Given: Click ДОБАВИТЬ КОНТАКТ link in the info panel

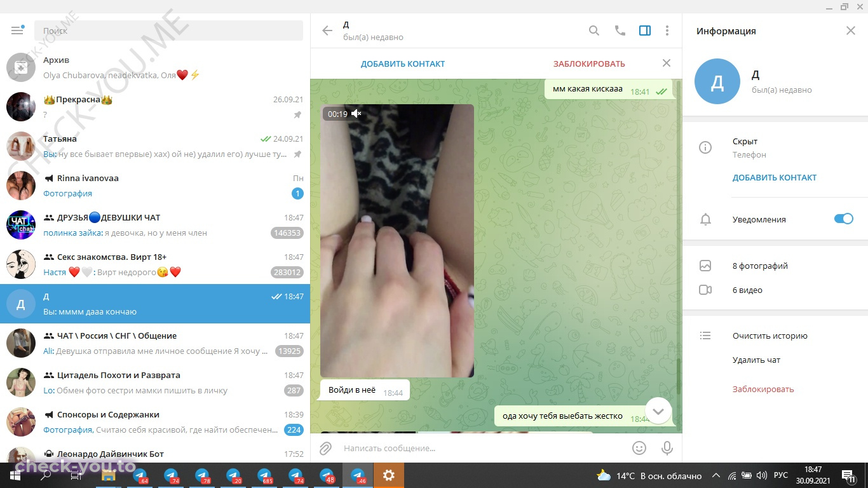Looking at the screenshot, I should point(775,178).
